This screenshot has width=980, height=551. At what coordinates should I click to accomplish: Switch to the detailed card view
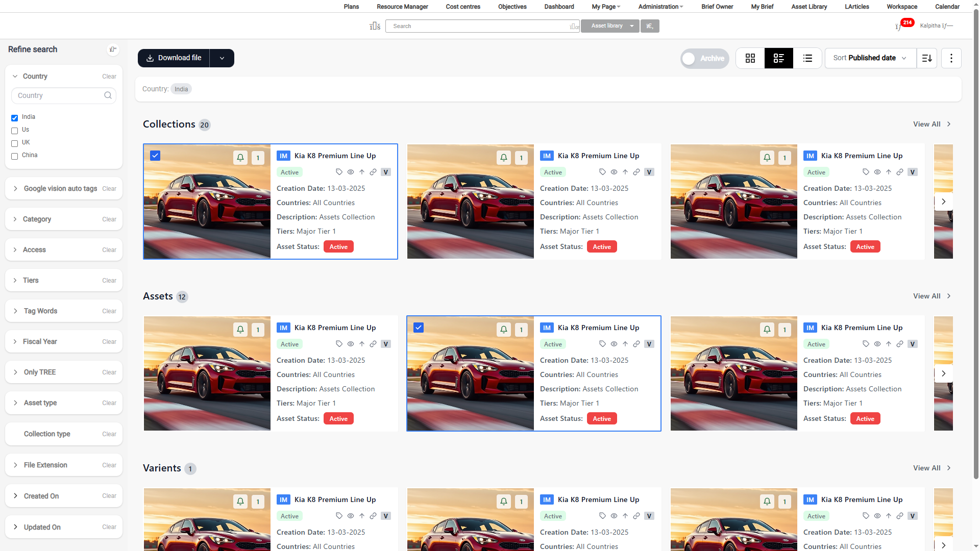click(x=779, y=58)
